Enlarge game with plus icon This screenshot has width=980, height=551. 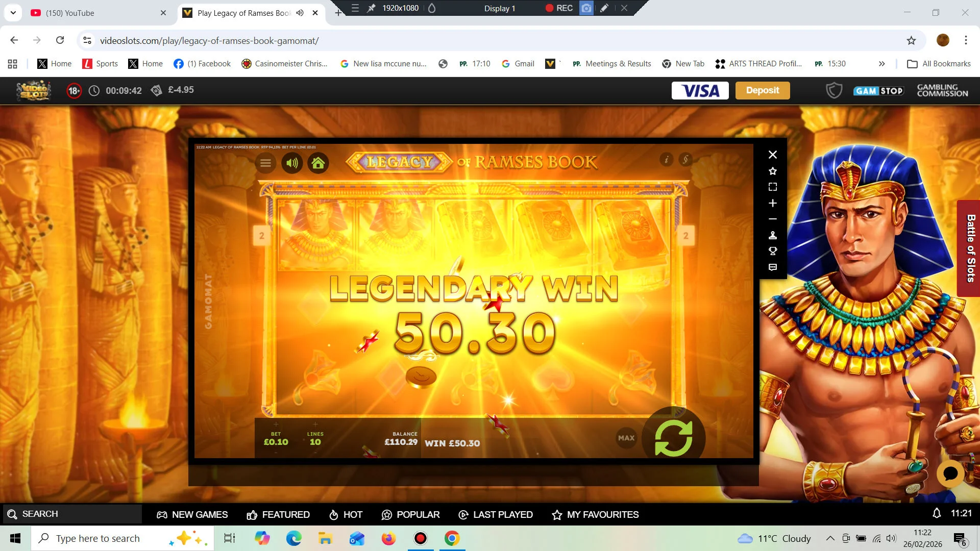click(x=773, y=203)
